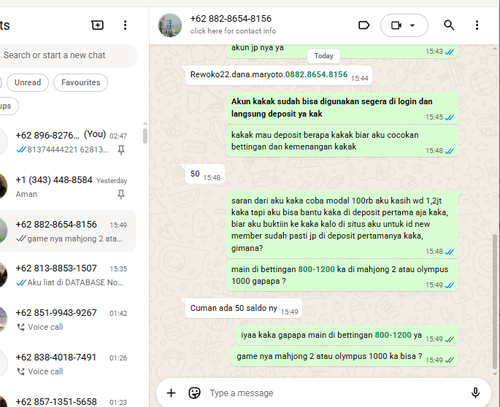This screenshot has width=500, height=407.
Task: Filter chats by Unread
Action: [28, 82]
